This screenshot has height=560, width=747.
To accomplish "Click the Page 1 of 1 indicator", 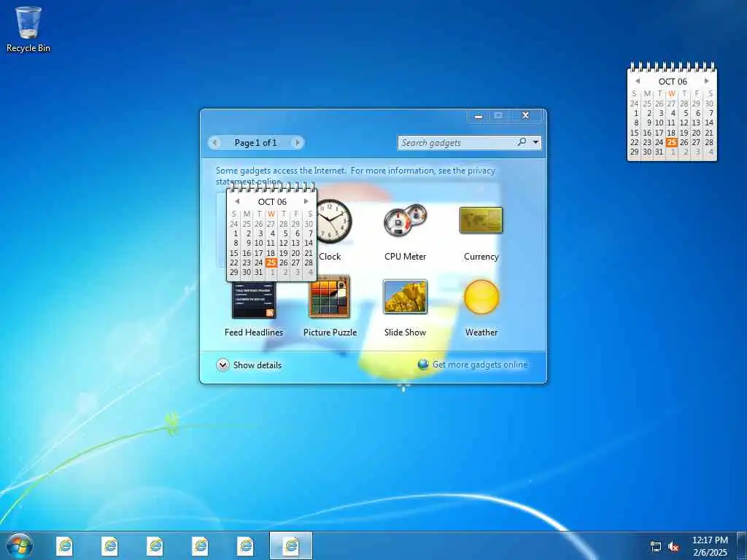I will (x=255, y=142).
